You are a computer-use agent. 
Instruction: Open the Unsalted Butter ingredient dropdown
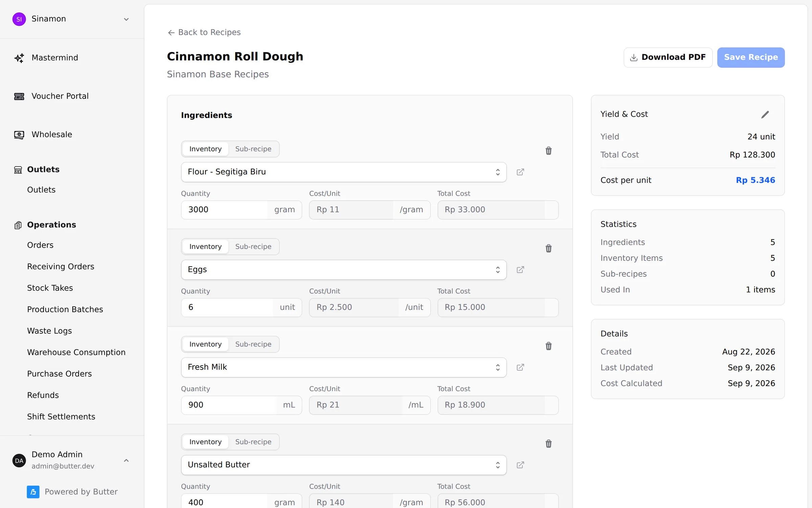[x=344, y=465]
